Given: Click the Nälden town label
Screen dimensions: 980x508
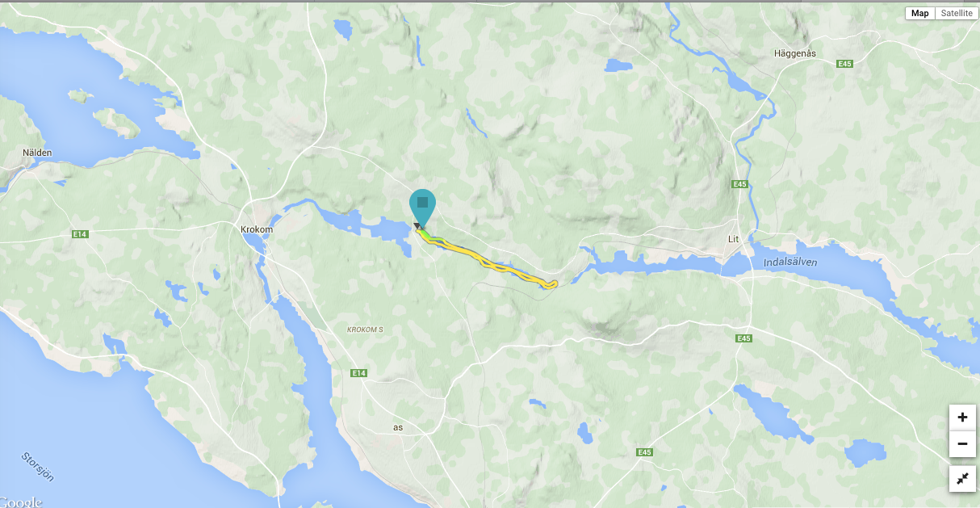Looking at the screenshot, I should click(x=38, y=152).
